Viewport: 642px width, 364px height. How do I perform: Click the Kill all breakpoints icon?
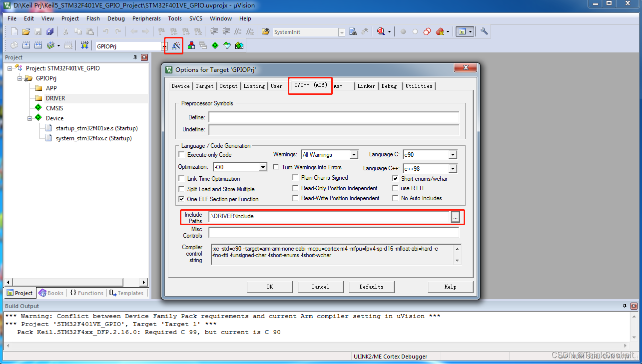pos(440,31)
